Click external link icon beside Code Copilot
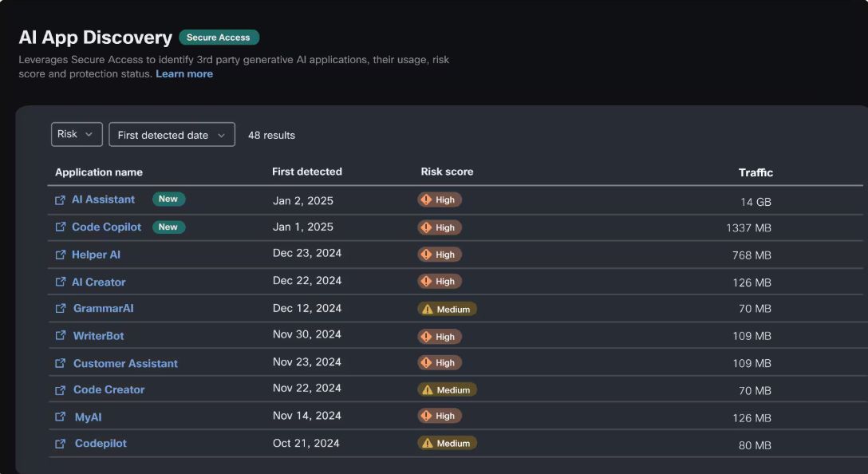868x474 pixels. pos(60,227)
